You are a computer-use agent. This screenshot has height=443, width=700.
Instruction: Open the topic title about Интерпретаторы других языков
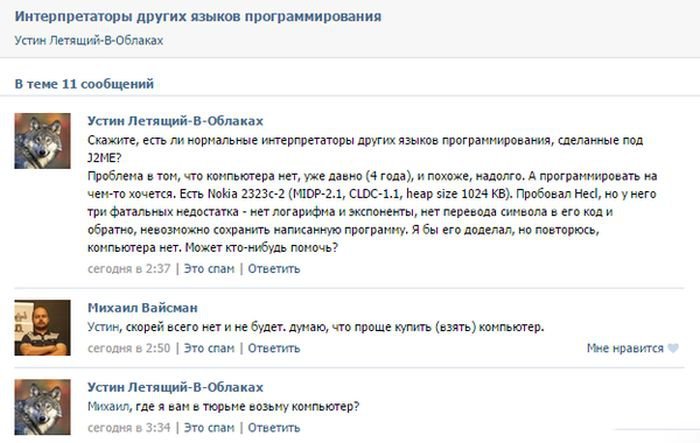point(196,17)
